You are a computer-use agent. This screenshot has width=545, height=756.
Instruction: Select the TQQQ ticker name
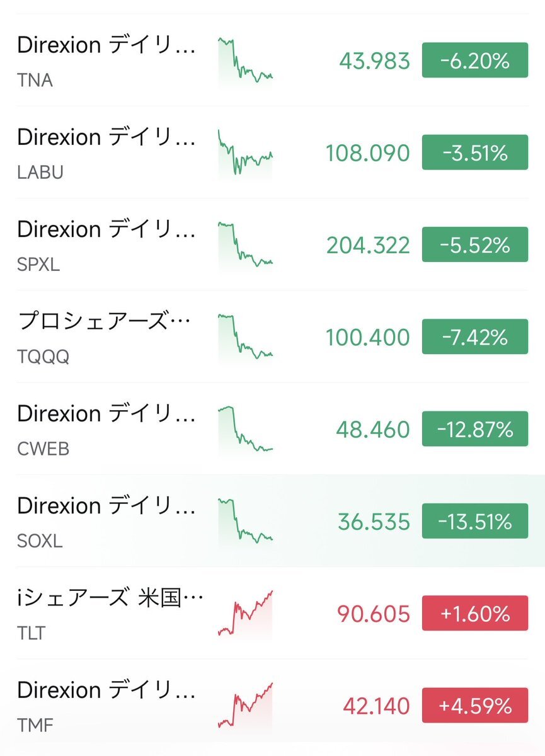[x=43, y=357]
